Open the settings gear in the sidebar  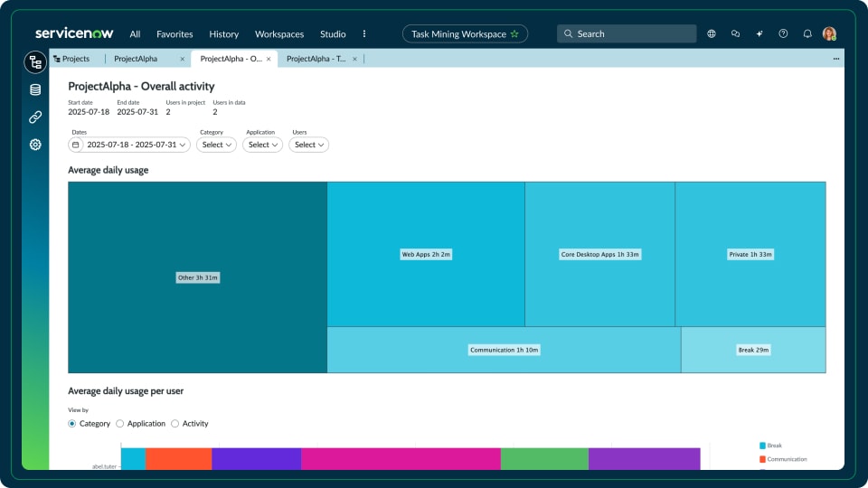[35, 145]
